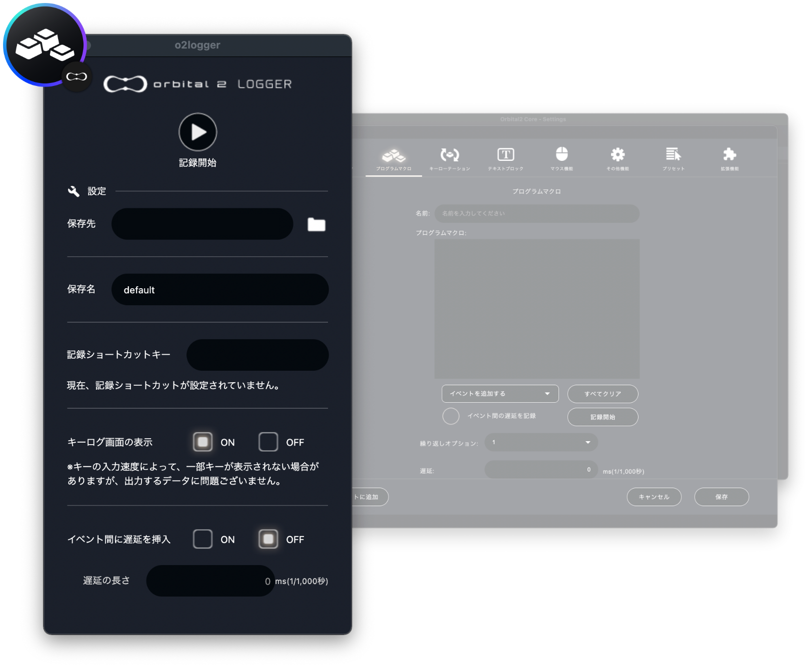Viewport: 812px width, 668px height.
Task: Start recording with the play button
Action: tap(197, 132)
